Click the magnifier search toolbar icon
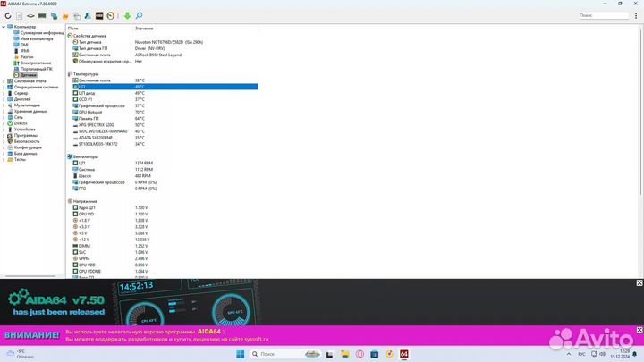Image resolution: width=644 pixels, height=362 pixels. (139, 16)
